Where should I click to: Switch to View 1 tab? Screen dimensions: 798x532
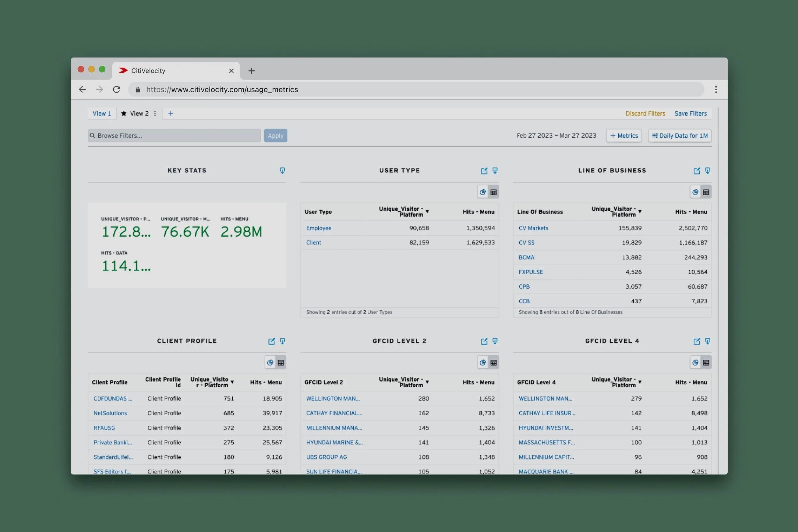102,114
